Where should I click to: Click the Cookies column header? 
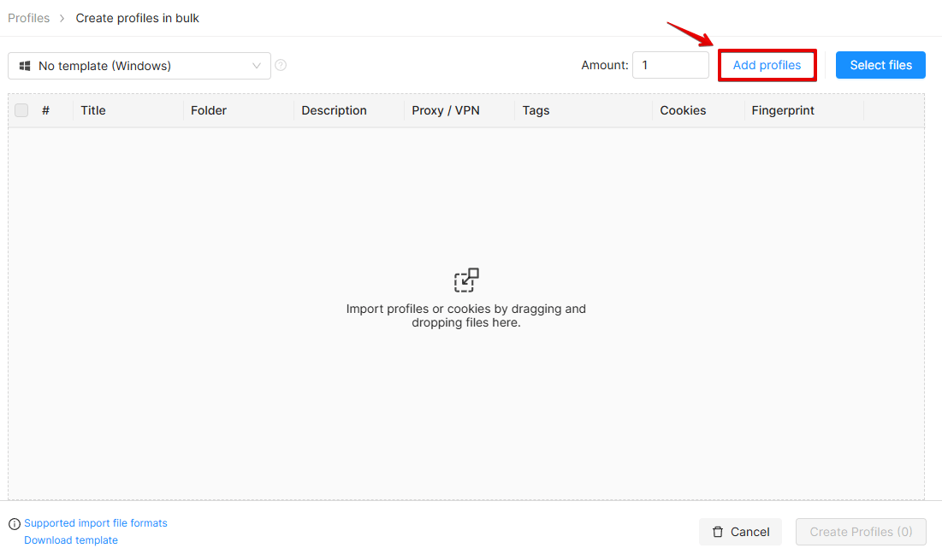coord(683,110)
